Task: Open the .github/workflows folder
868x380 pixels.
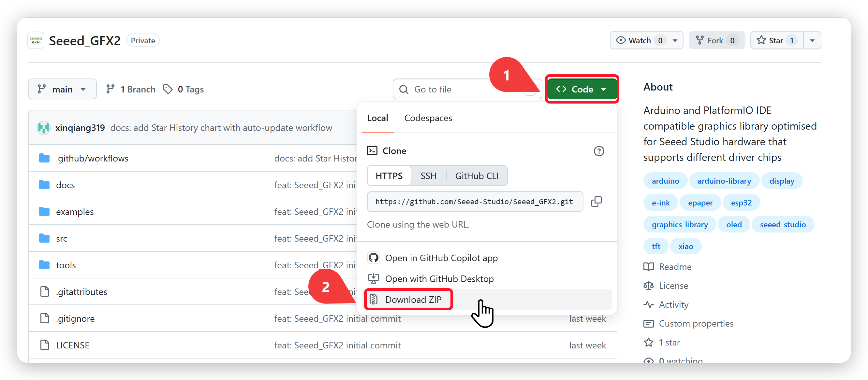Action: point(92,158)
